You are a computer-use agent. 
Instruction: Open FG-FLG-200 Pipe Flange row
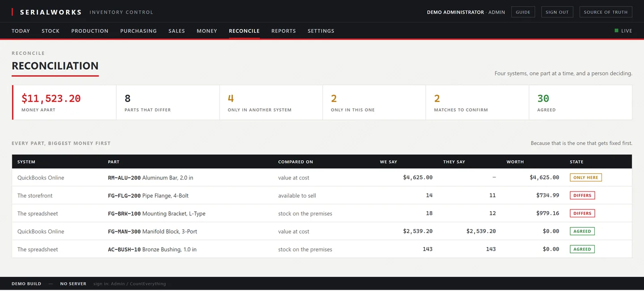tap(322, 196)
